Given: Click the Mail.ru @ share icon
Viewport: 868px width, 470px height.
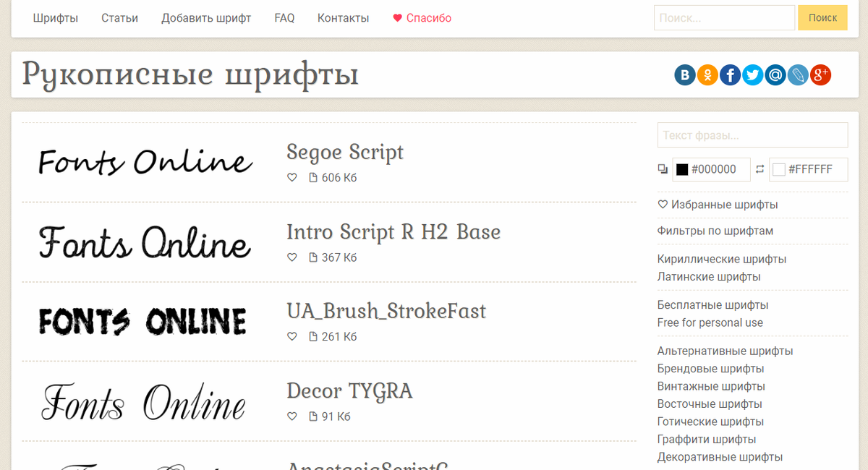Looking at the screenshot, I should [775, 74].
